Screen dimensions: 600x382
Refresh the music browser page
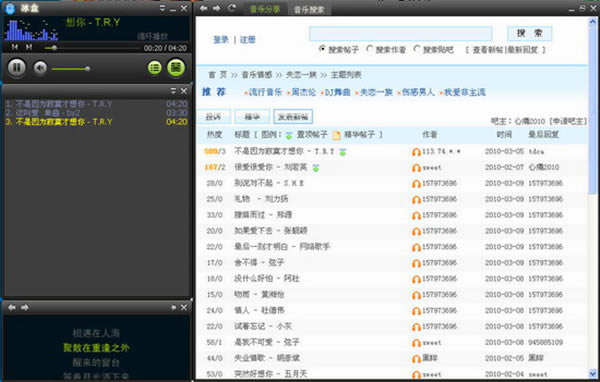pos(232,8)
